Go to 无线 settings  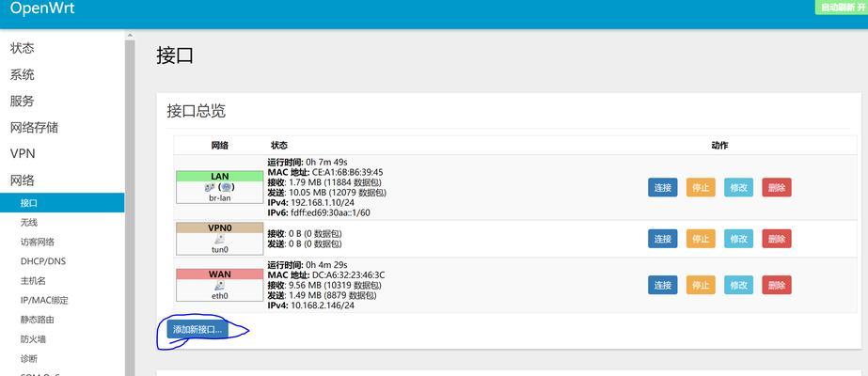pos(29,222)
